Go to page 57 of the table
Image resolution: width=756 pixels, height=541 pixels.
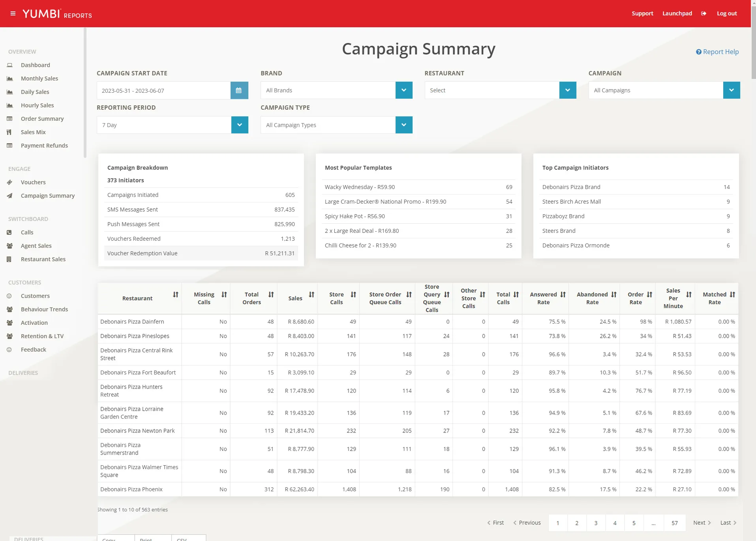point(675,523)
